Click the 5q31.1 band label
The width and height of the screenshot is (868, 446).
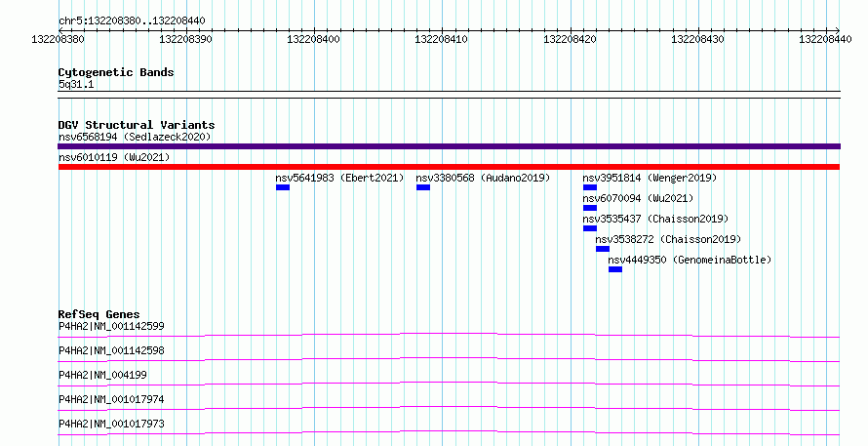pos(76,84)
